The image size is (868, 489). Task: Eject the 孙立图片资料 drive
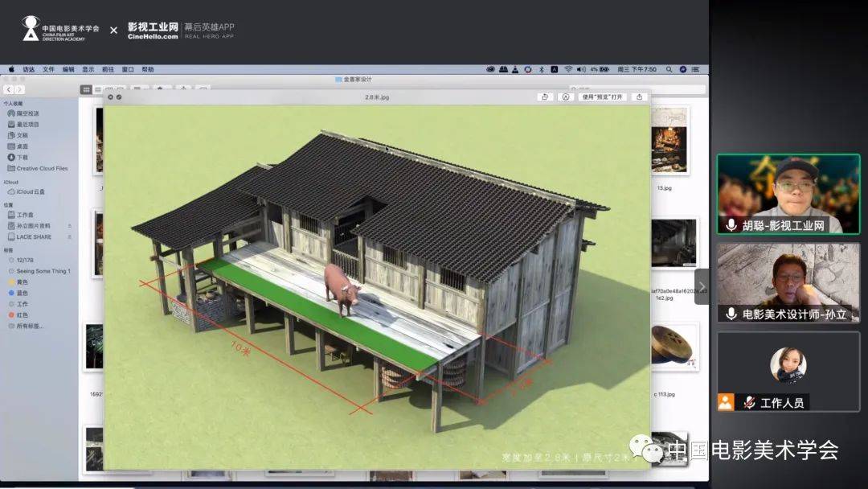(x=70, y=226)
